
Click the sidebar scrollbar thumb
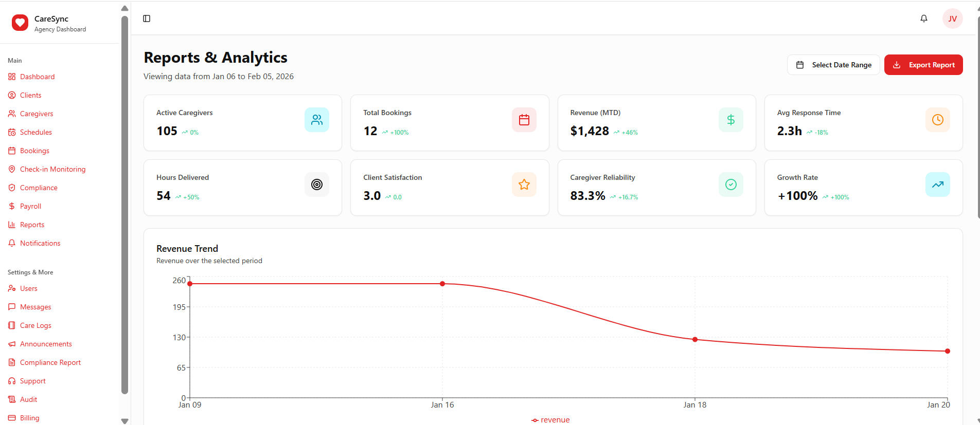pos(124,205)
